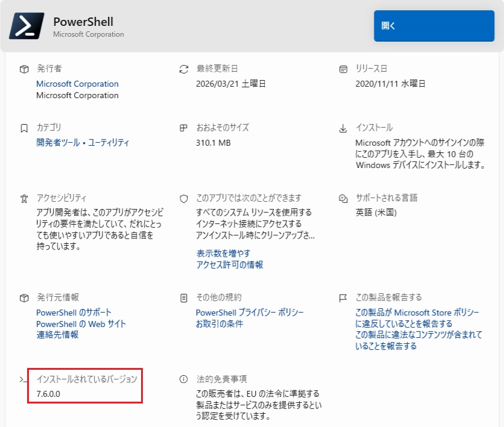Viewport: 504px width, 427px height.
Task: Click the 法的免責事項 info icon
Action: point(183,379)
